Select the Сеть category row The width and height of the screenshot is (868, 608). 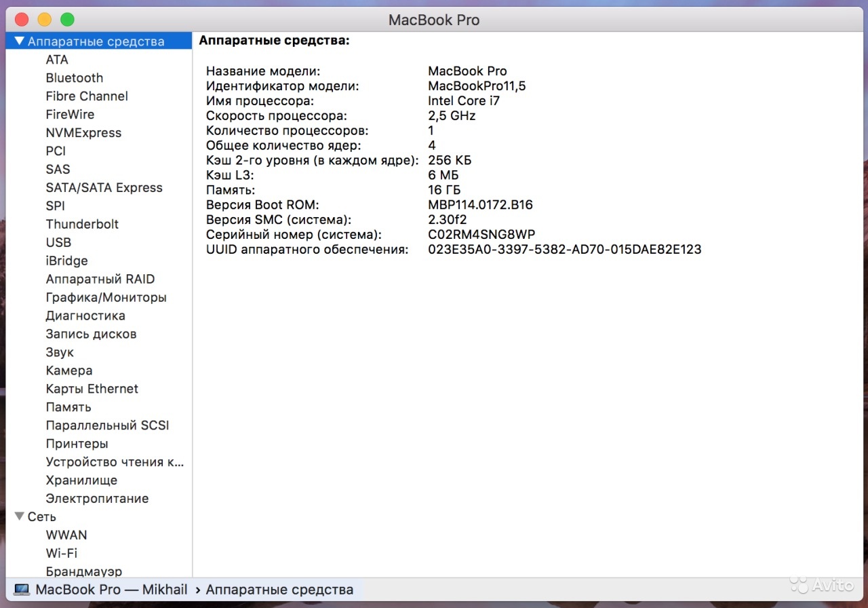pyautogui.click(x=99, y=517)
